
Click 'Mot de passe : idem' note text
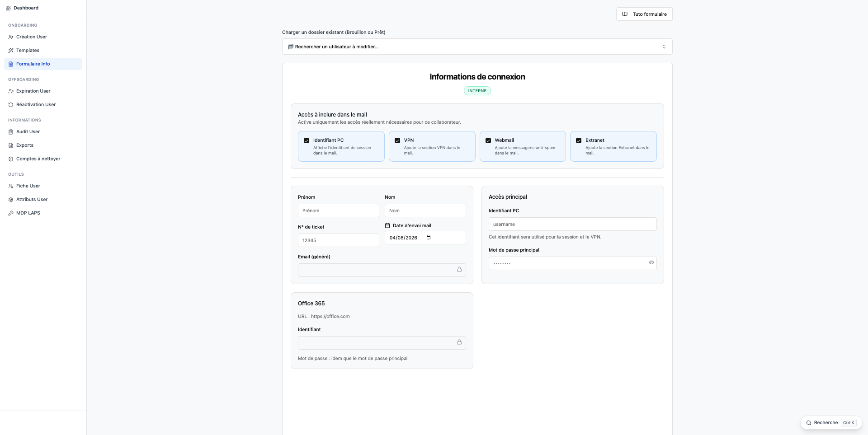pyautogui.click(x=353, y=359)
